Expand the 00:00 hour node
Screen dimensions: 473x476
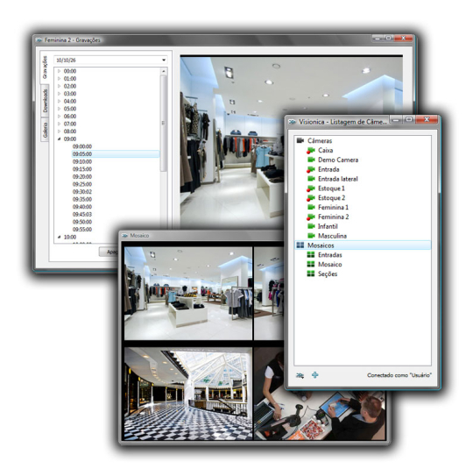pos(60,71)
